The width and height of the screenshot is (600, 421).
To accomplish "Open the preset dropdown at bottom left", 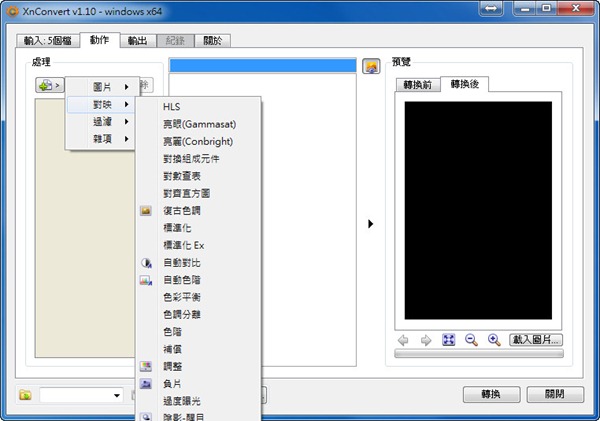I will click(x=82, y=395).
